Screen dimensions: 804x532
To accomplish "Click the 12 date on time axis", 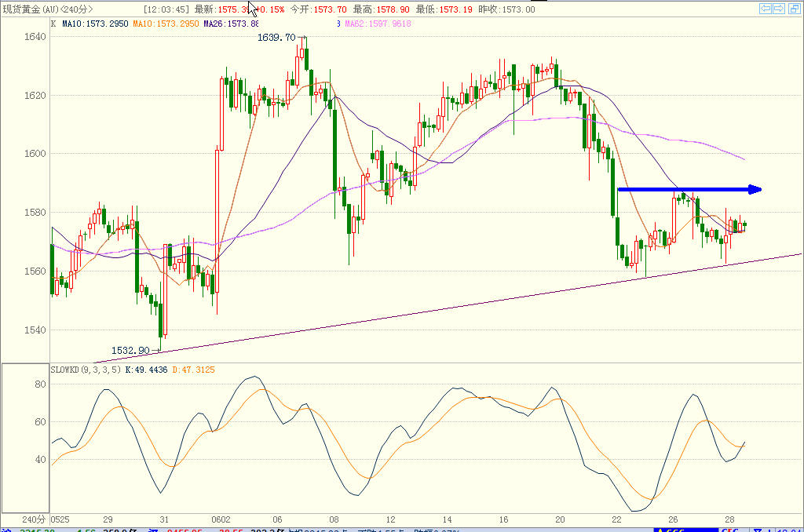I will click(391, 519).
